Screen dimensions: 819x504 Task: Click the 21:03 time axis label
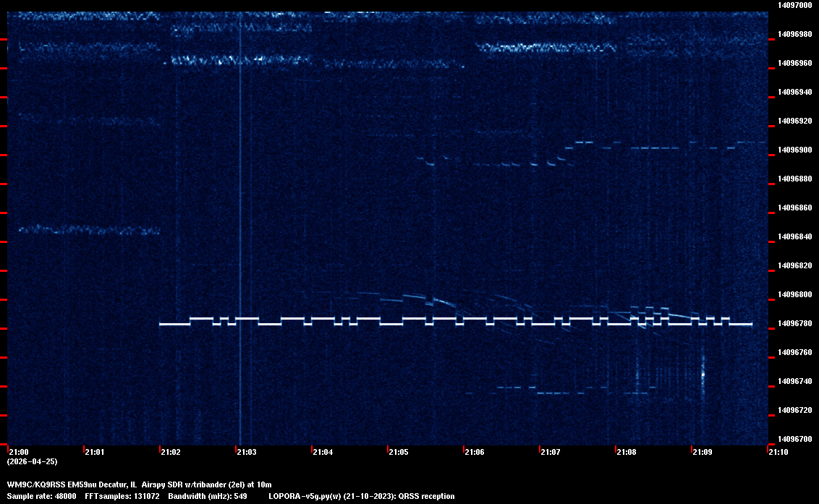[x=247, y=452]
